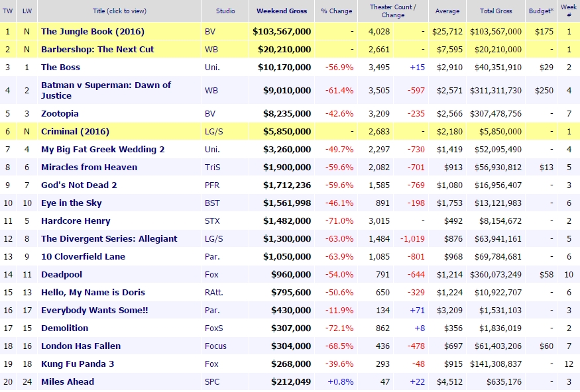Select the -61.4% change value
Screen dimensions: 580x392
(x=339, y=90)
